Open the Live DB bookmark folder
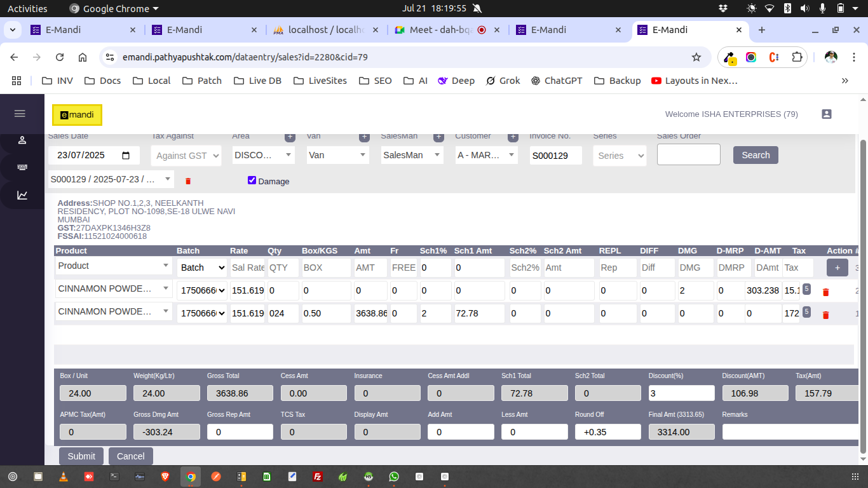Image resolution: width=868 pixels, height=488 pixels. (x=257, y=81)
